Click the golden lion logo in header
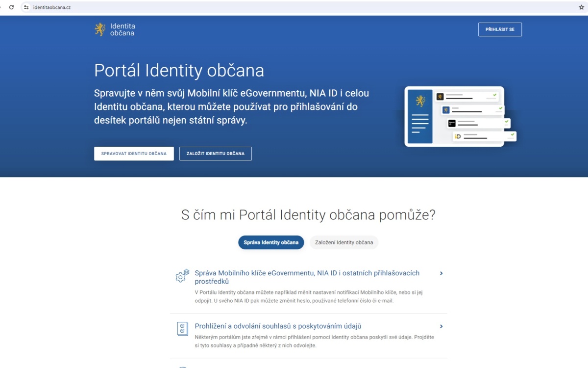Viewport: 588px width, 368px height. tap(100, 29)
